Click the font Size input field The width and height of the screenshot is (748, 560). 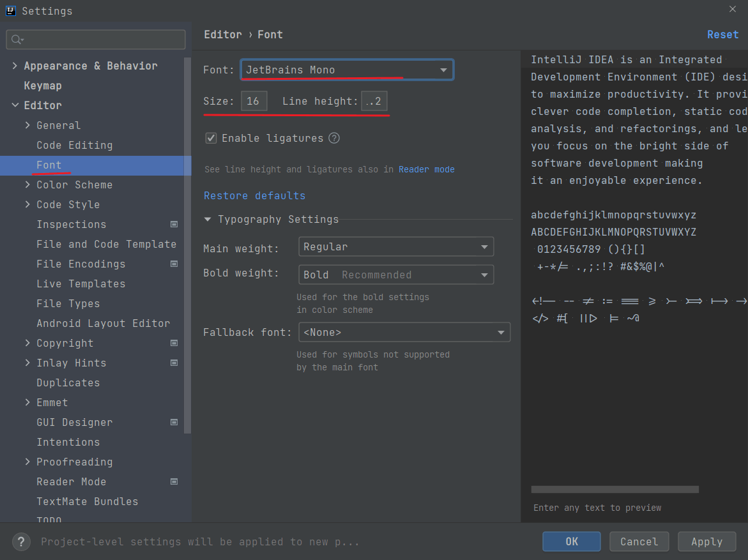[x=254, y=101]
